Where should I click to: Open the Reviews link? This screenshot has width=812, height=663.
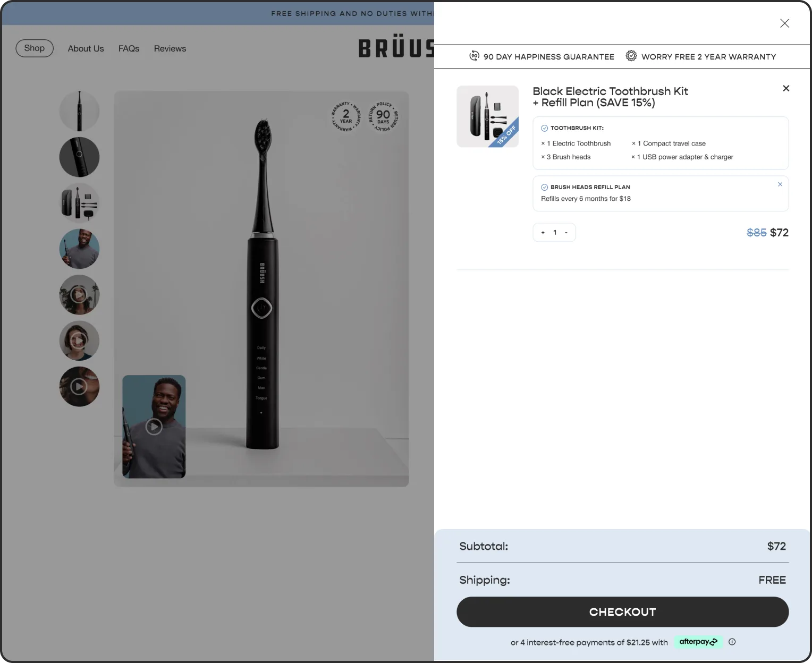[170, 48]
